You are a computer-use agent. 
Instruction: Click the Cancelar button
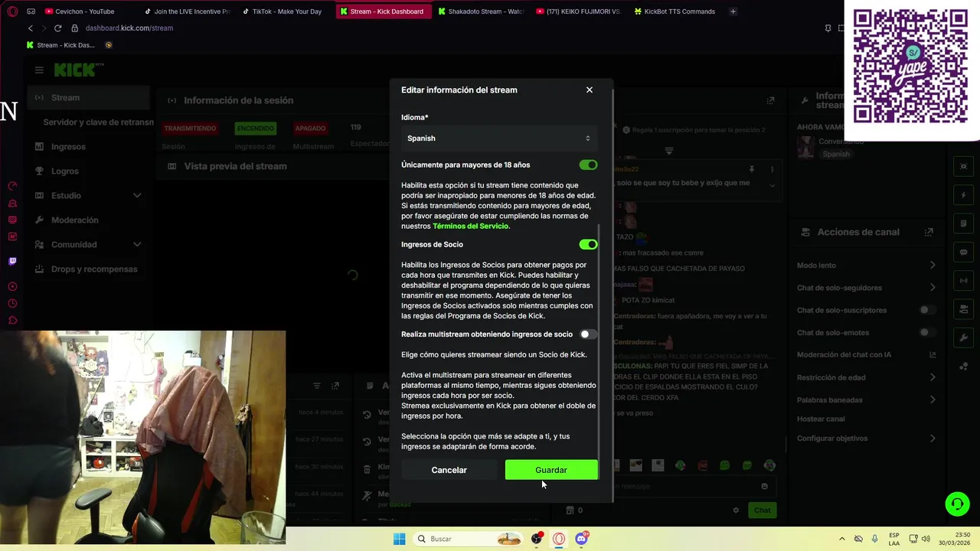[449, 470]
